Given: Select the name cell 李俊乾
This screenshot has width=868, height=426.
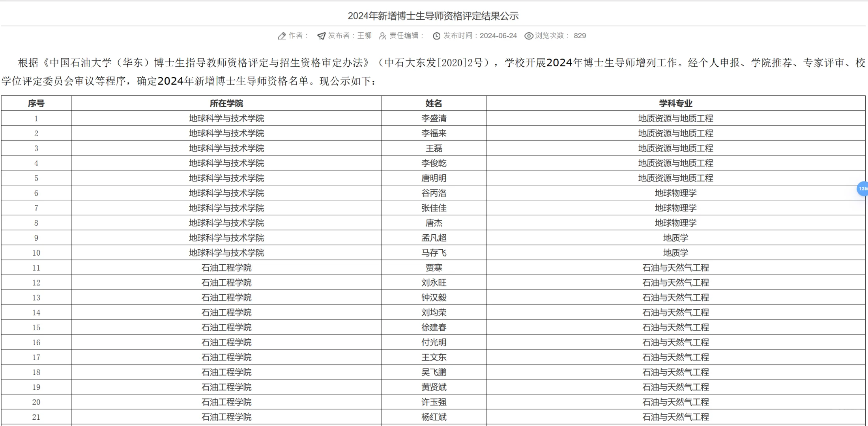Looking at the screenshot, I should [x=434, y=163].
